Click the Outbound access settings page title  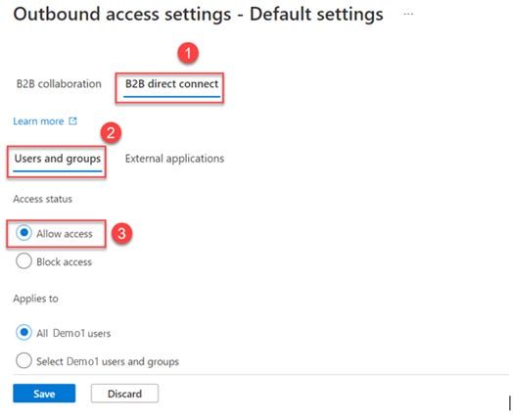coord(199,15)
